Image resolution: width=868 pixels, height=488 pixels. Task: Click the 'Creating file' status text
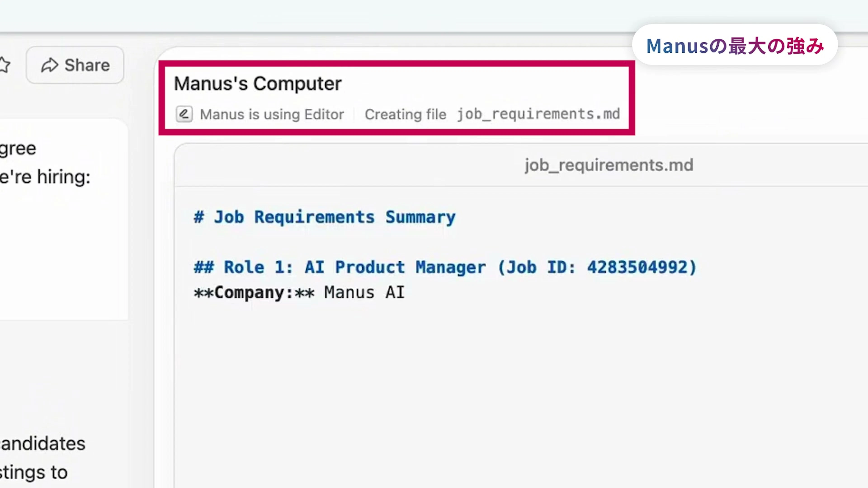point(405,115)
